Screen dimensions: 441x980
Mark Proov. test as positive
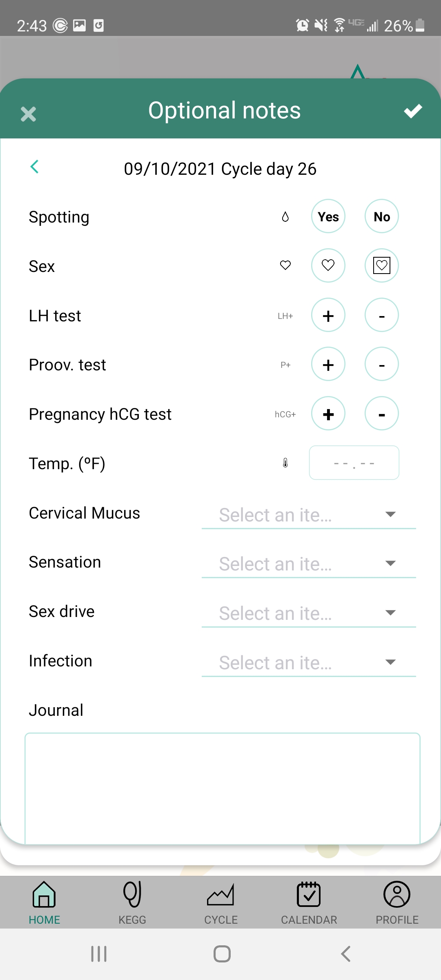(x=328, y=364)
